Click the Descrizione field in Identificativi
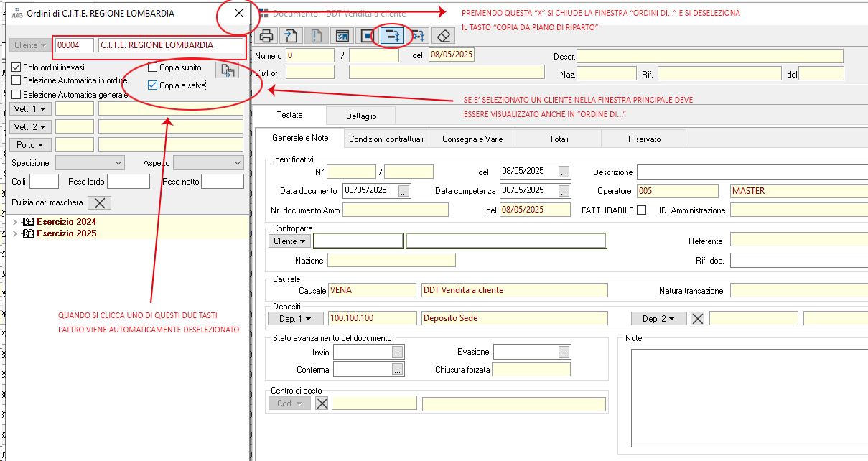The width and height of the screenshot is (868, 461). tap(752, 172)
